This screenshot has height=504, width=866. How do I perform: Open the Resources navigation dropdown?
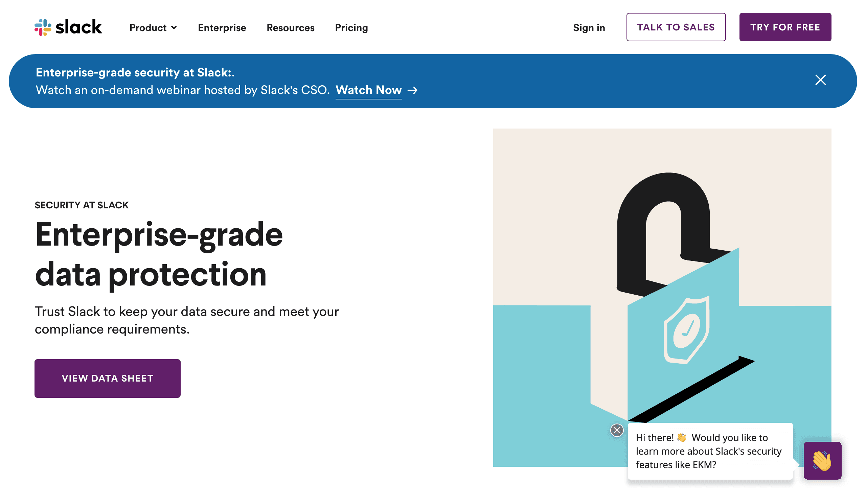click(291, 27)
